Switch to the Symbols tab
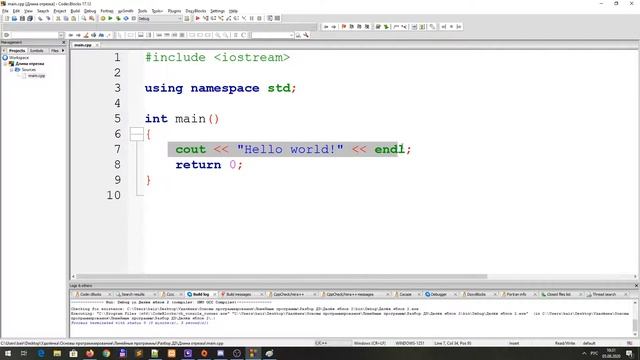The width and height of the screenshot is (640, 360). (x=37, y=51)
